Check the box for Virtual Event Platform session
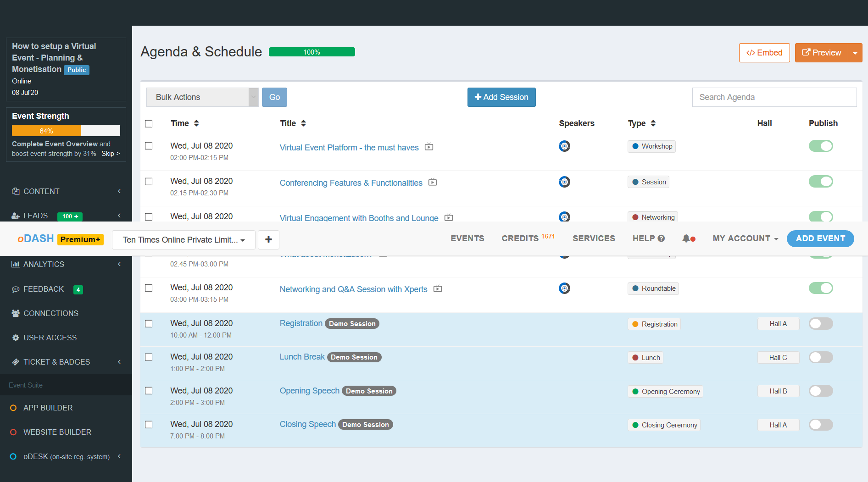 pyautogui.click(x=149, y=146)
